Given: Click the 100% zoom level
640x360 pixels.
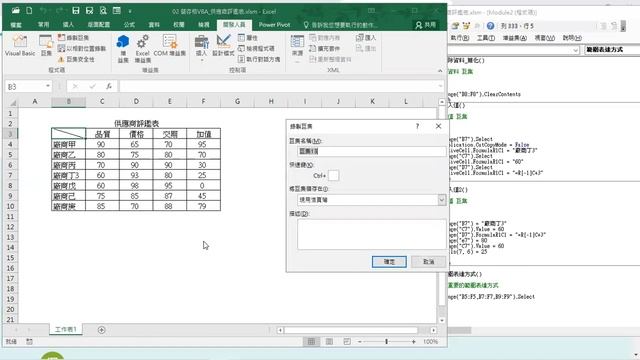Looking at the screenshot, I should (x=431, y=342).
